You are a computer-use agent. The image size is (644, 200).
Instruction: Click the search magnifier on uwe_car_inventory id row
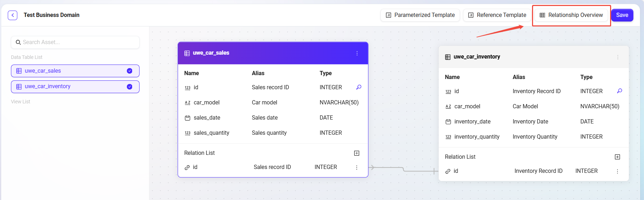(619, 91)
